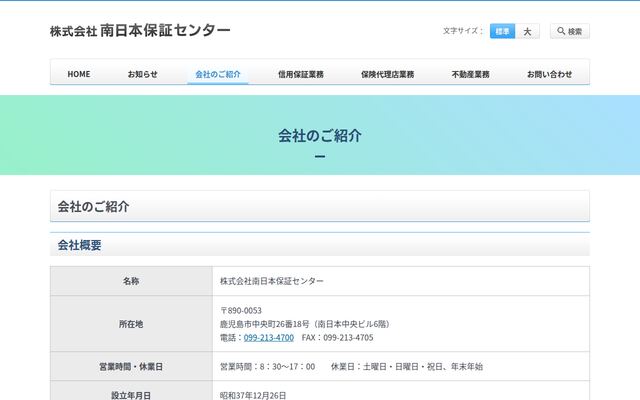Screen dimensions: 640x400
Task: Set text size to 大
Action: point(527,31)
